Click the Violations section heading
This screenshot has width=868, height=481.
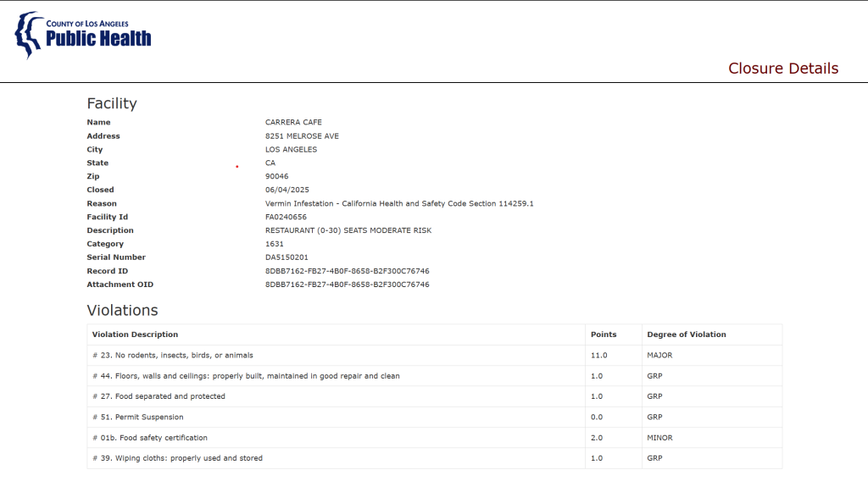point(122,310)
